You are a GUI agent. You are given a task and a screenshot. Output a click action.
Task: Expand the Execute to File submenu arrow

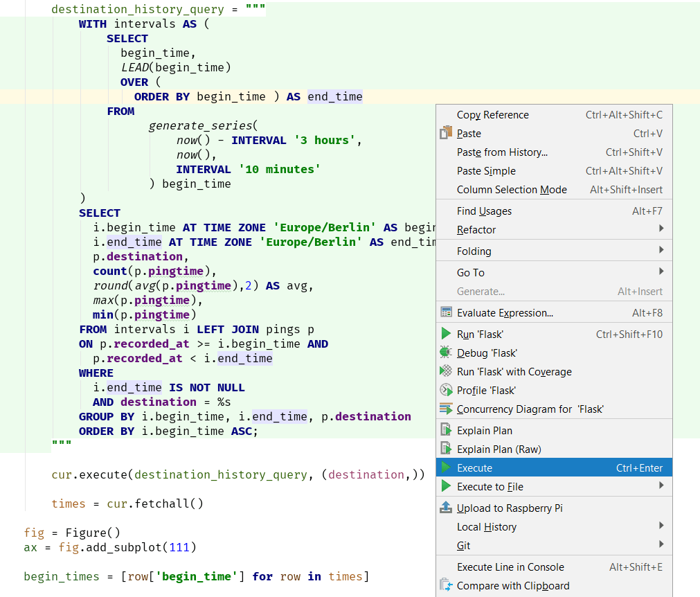(661, 485)
